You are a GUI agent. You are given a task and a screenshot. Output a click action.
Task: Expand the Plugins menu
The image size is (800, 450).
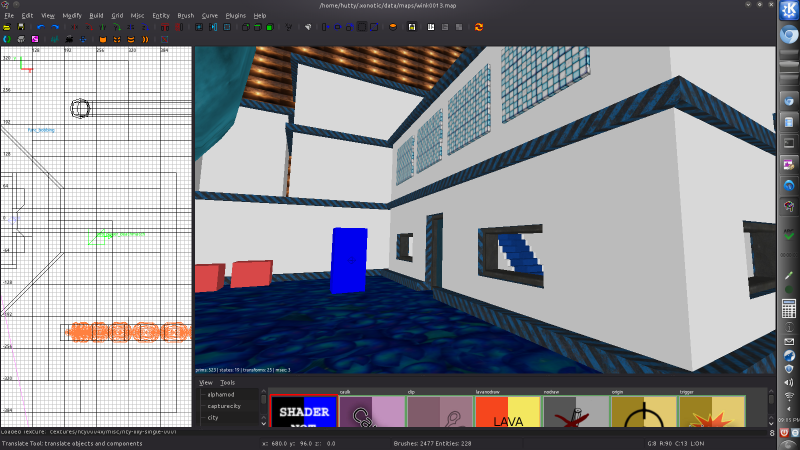tap(236, 16)
